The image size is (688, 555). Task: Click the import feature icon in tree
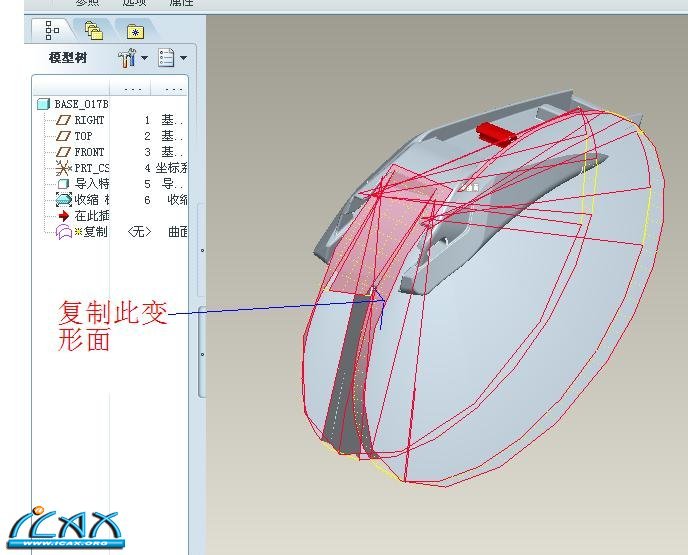pyautogui.click(x=64, y=184)
